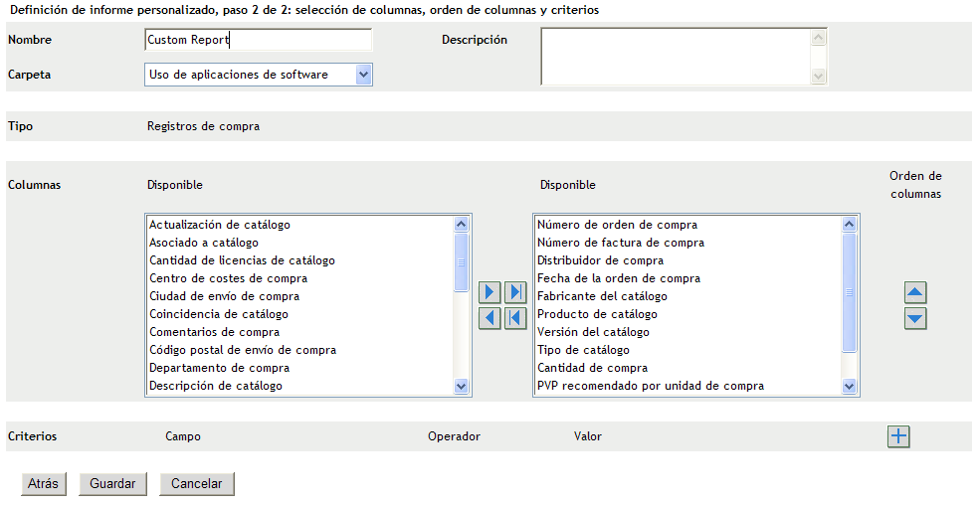Select 'Comentarios de compra' list item

[214, 332]
